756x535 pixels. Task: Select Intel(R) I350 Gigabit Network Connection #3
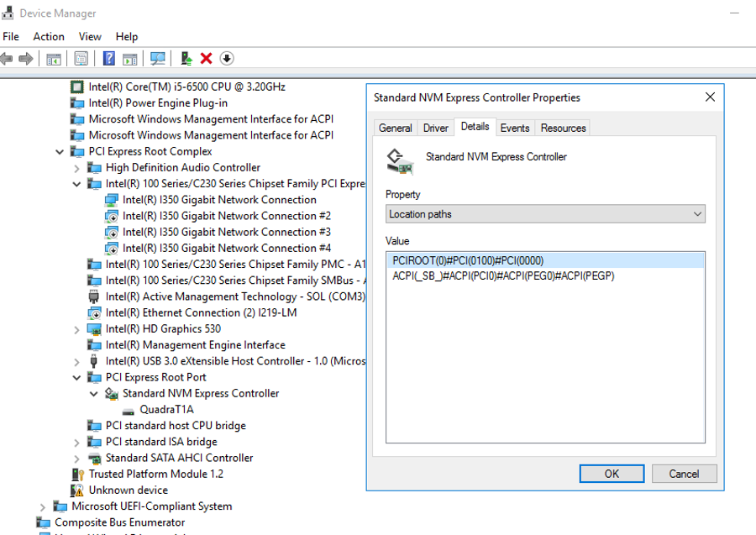[x=227, y=233]
